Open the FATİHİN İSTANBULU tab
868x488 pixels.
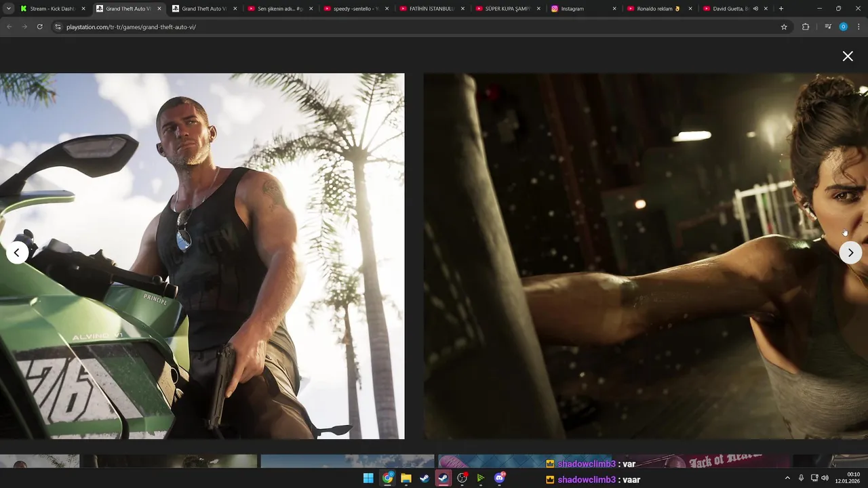[432, 9]
